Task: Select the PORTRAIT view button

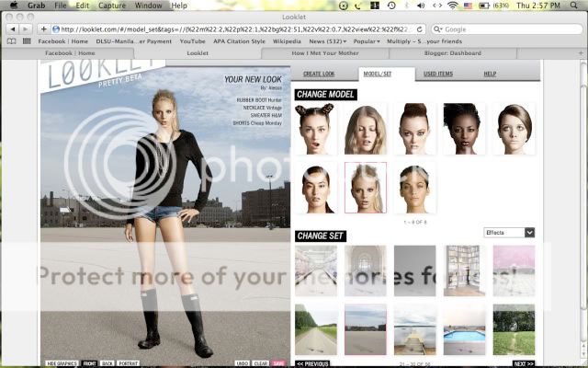Action: (129, 363)
